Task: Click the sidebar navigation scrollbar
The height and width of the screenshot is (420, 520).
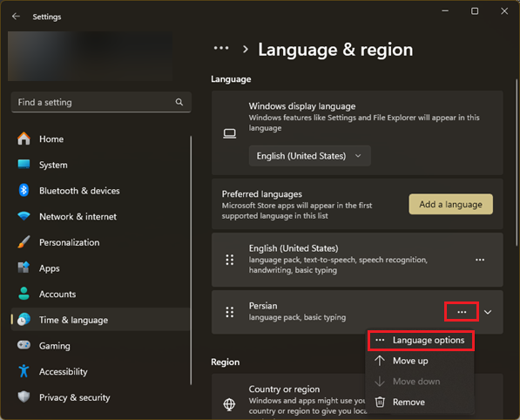Action: (x=191, y=260)
